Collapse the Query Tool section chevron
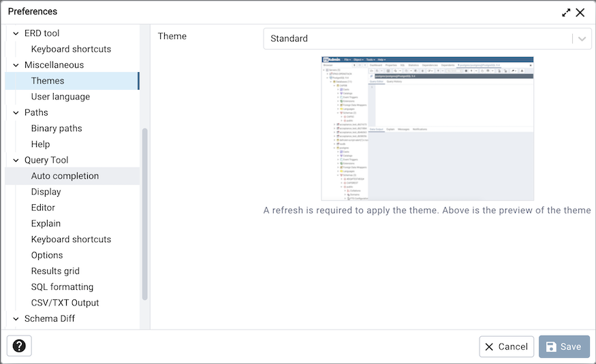 click(16, 161)
